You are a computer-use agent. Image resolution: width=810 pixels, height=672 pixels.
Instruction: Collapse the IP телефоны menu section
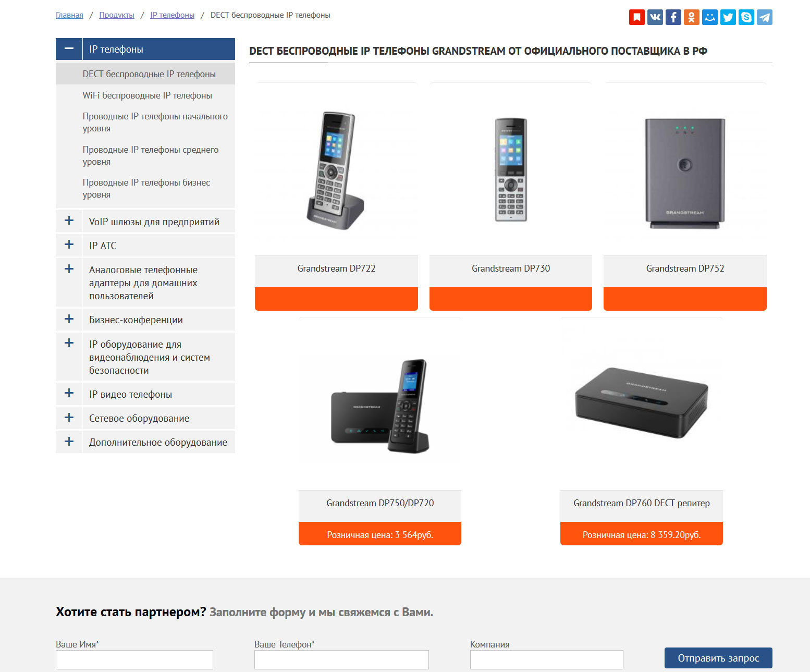[69, 49]
